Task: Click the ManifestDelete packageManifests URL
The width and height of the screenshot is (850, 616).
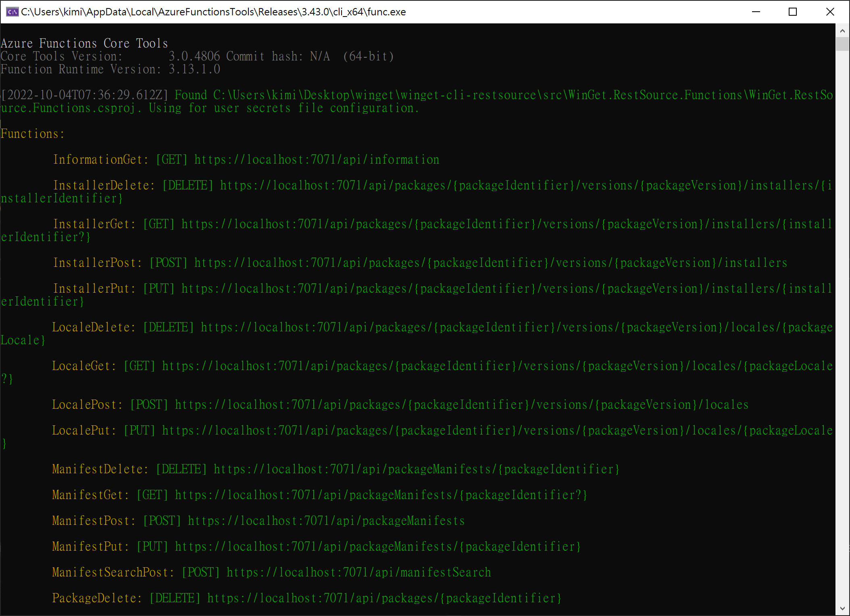Action: [x=417, y=469]
